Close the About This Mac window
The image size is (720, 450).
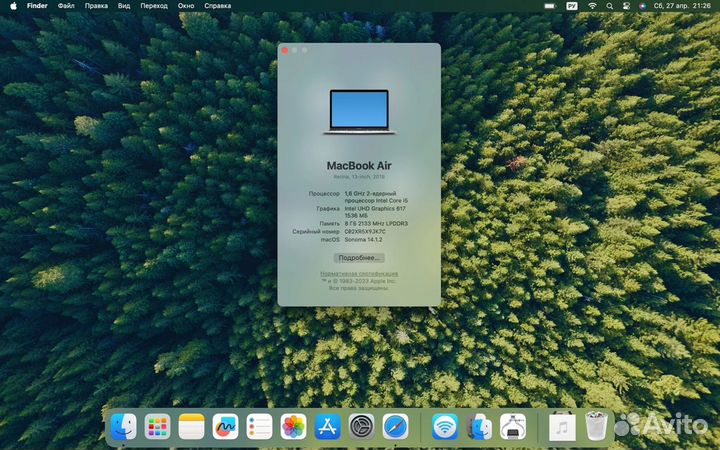coord(285,50)
